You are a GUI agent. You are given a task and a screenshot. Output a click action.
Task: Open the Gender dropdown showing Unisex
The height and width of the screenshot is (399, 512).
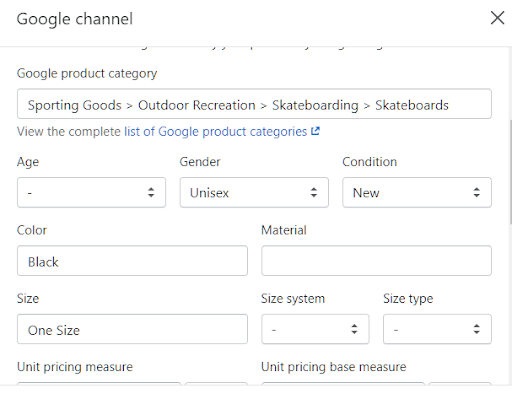254,192
